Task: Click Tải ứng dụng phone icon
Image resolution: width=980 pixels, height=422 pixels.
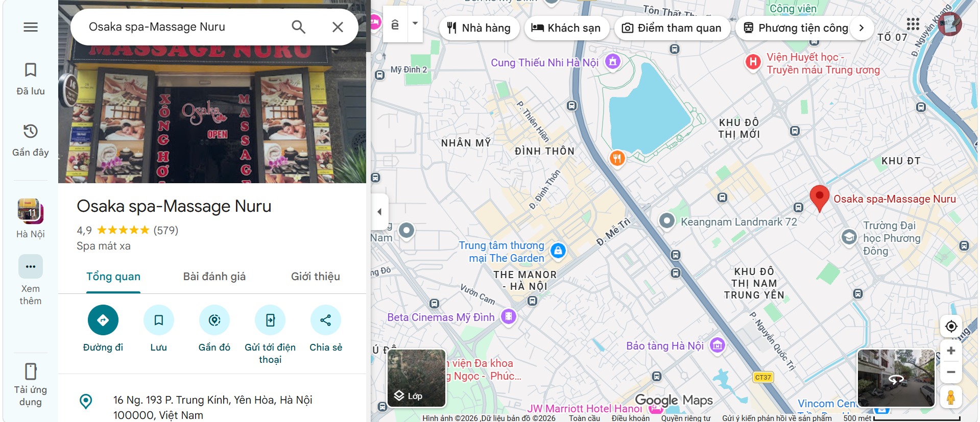Action: [31, 371]
